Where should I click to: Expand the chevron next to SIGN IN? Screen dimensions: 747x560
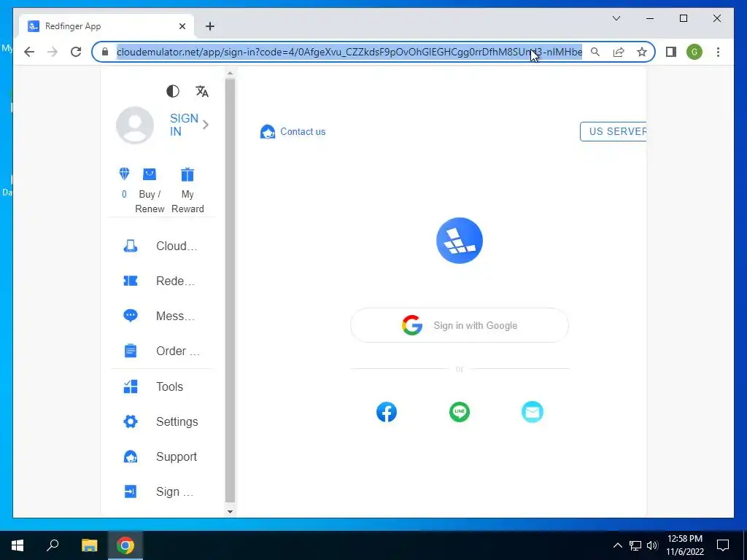205,125
